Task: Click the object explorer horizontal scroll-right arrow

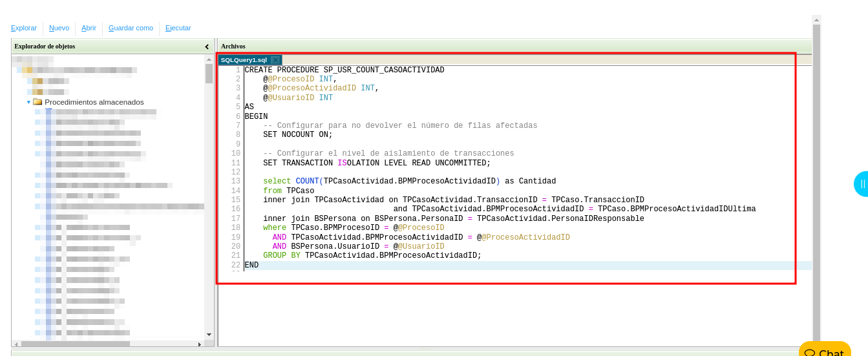Action: (200, 344)
